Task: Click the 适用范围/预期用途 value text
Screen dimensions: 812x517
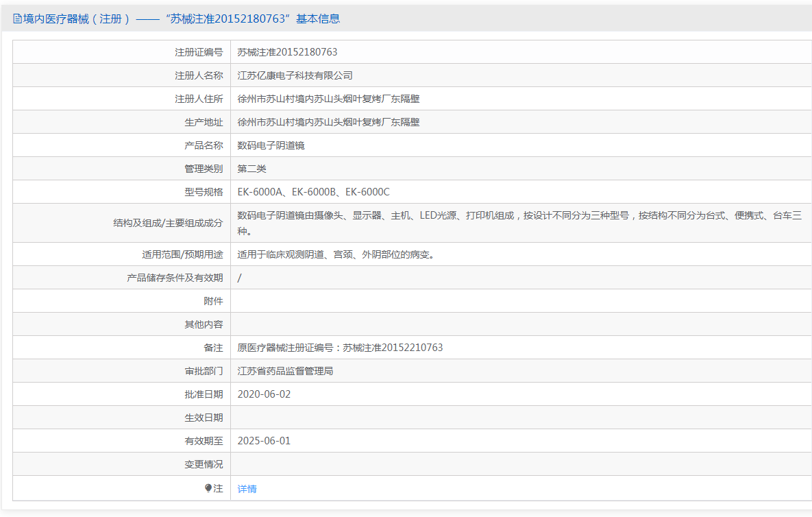Action: pos(336,254)
